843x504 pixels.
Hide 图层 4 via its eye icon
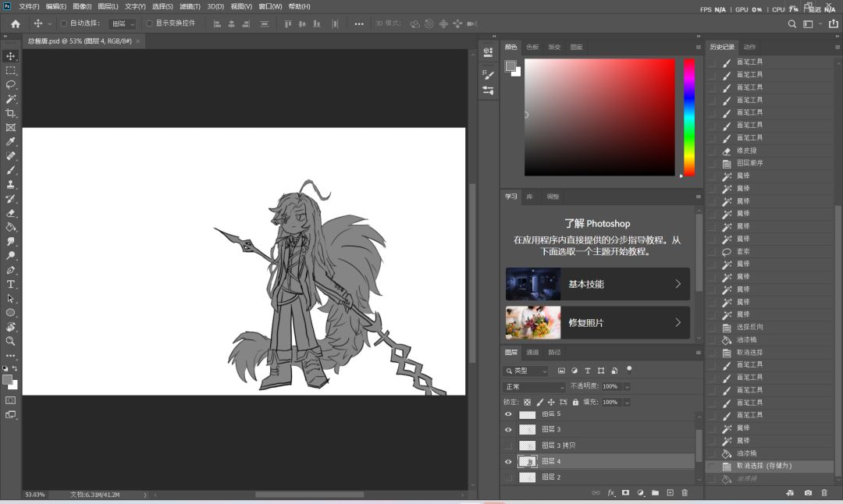508,462
